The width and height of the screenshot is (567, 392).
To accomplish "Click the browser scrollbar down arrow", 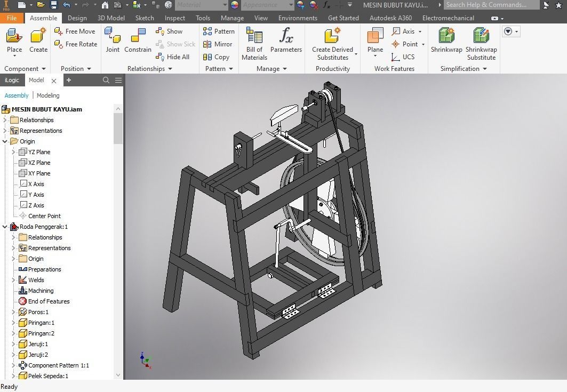I will coord(118,375).
